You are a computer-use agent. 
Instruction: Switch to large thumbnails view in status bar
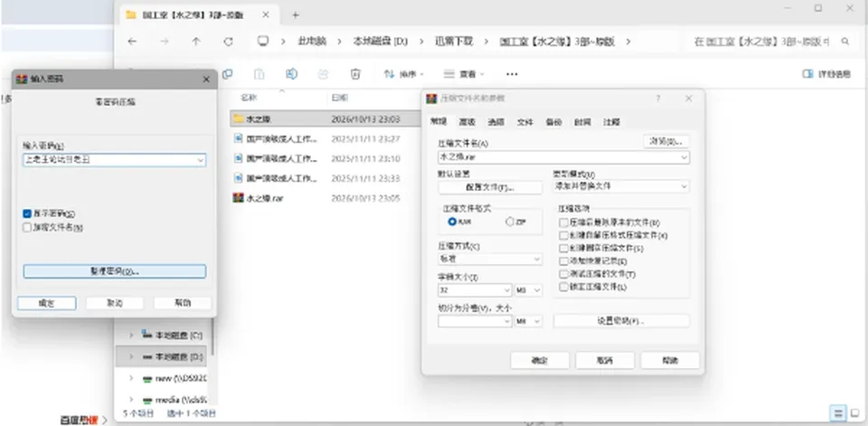coord(856,412)
